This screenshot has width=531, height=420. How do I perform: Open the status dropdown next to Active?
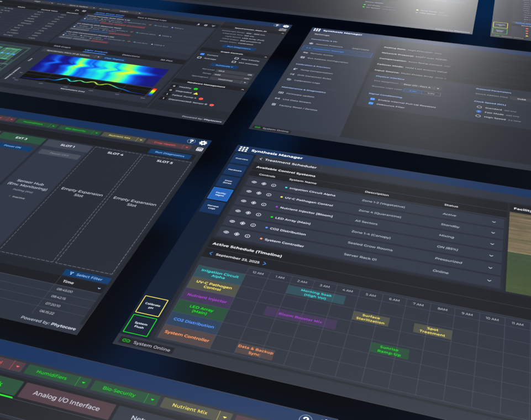pos(494,222)
